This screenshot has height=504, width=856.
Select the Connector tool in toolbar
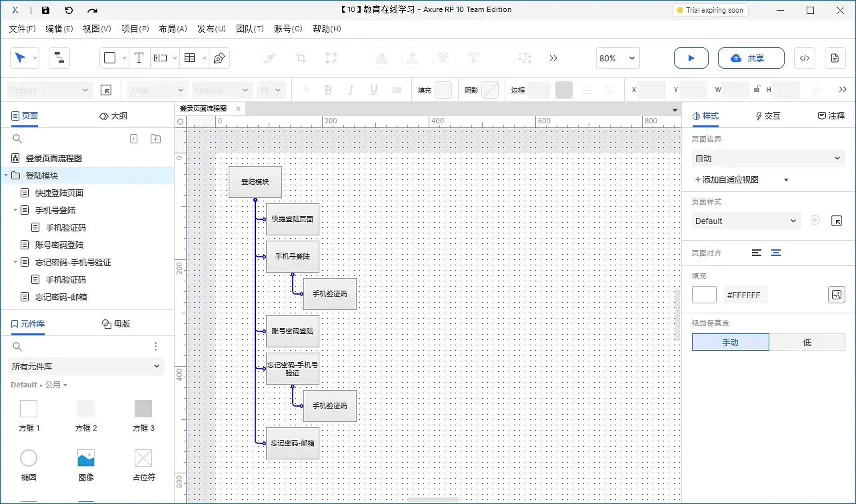pos(59,58)
